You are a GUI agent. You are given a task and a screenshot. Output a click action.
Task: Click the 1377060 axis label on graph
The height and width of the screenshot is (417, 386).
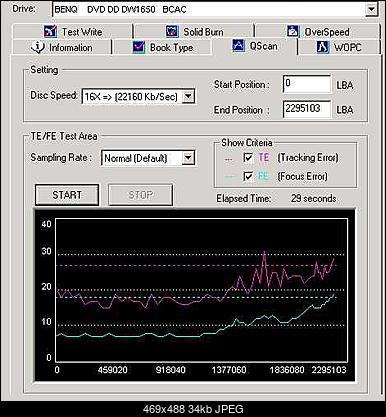pyautogui.click(x=229, y=370)
